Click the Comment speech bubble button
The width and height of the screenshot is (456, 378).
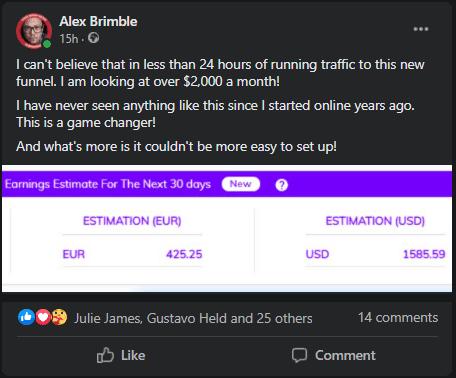tap(334, 355)
